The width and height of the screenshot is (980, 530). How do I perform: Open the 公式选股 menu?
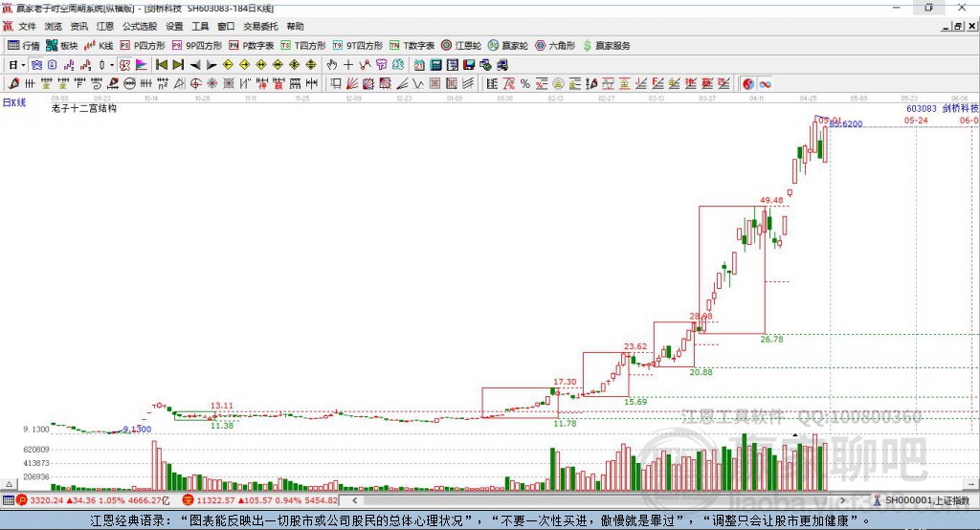140,26
